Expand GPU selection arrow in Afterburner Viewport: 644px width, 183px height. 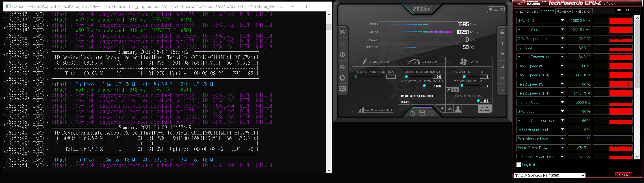click(442, 108)
